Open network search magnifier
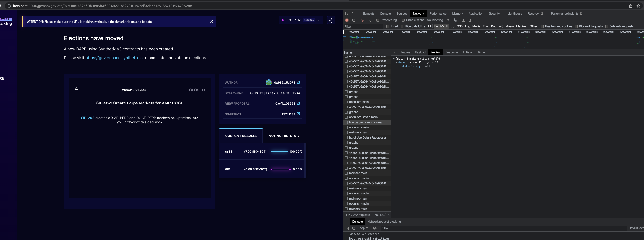This screenshot has width=644, height=240. [369, 20]
